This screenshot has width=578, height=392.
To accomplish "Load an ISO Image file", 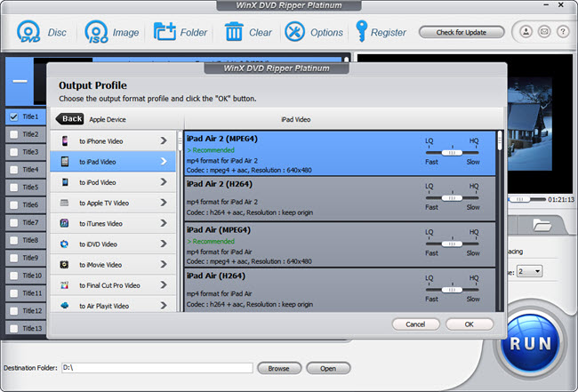I will tap(96, 32).
